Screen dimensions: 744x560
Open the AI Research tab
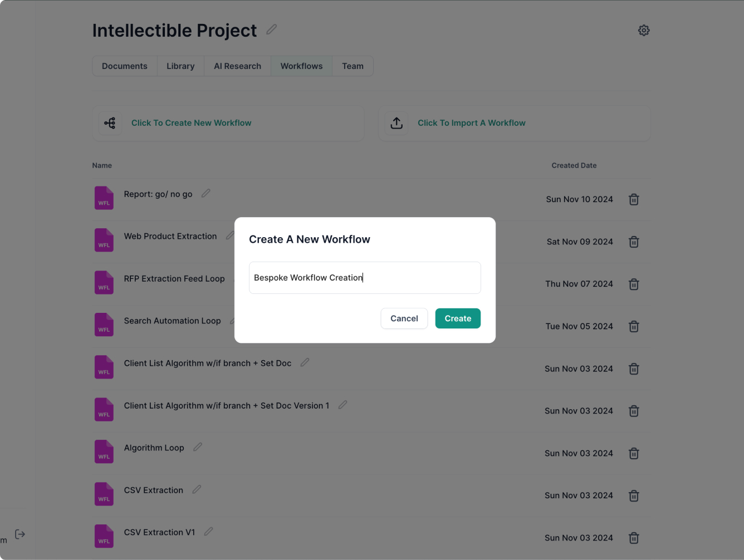pos(237,66)
